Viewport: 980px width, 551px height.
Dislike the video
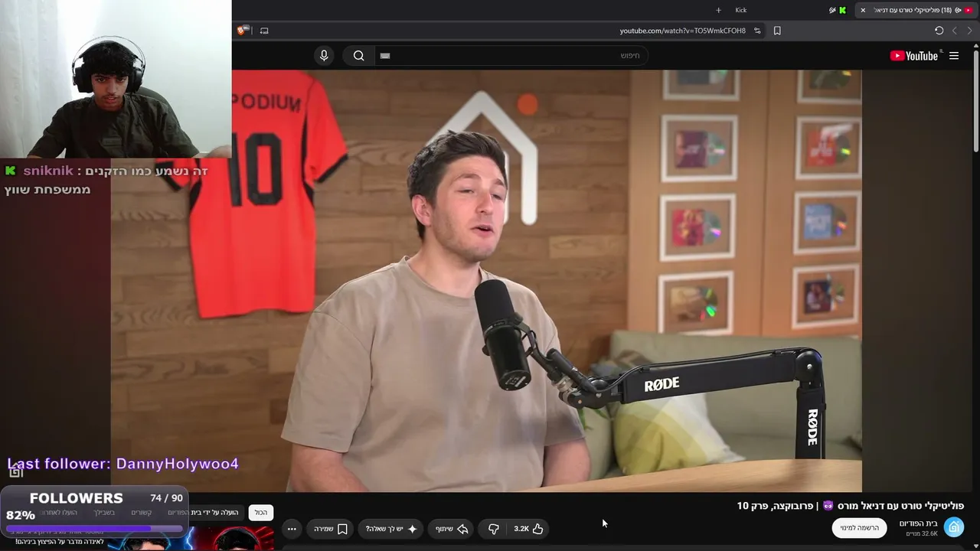[x=493, y=529]
